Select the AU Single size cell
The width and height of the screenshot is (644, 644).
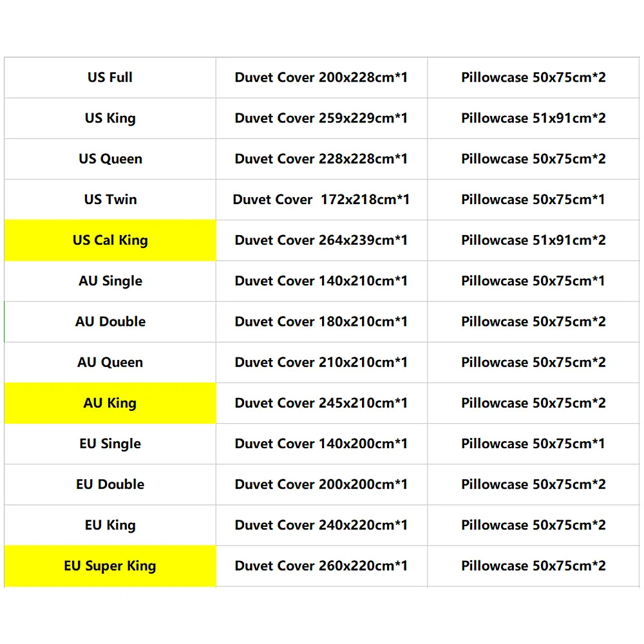(110, 281)
